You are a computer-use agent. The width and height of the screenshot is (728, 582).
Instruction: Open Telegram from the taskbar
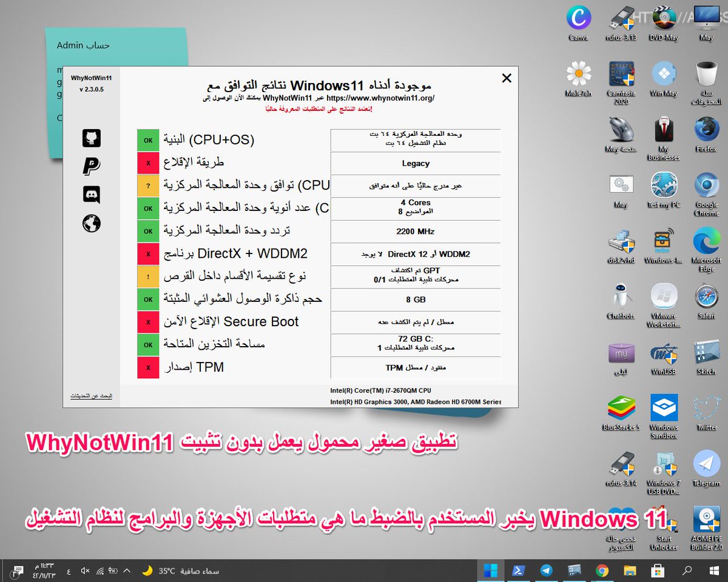(x=547, y=570)
